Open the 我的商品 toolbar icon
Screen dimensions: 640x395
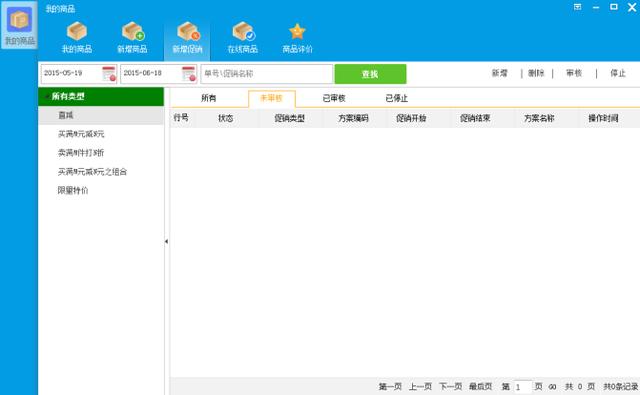pyautogui.click(x=77, y=38)
